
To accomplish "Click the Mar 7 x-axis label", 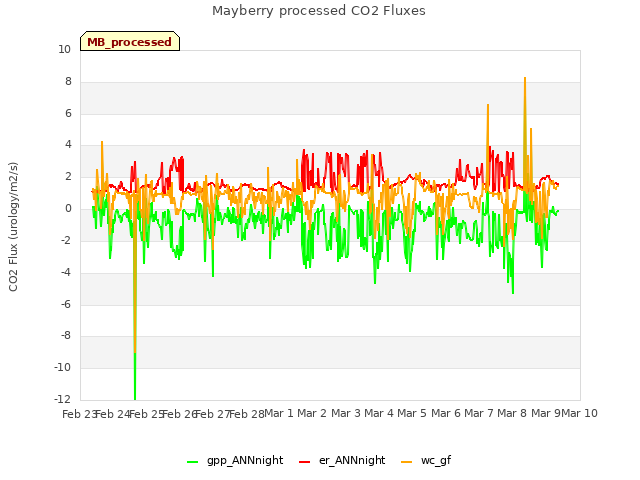I will pyautogui.click(x=479, y=413).
